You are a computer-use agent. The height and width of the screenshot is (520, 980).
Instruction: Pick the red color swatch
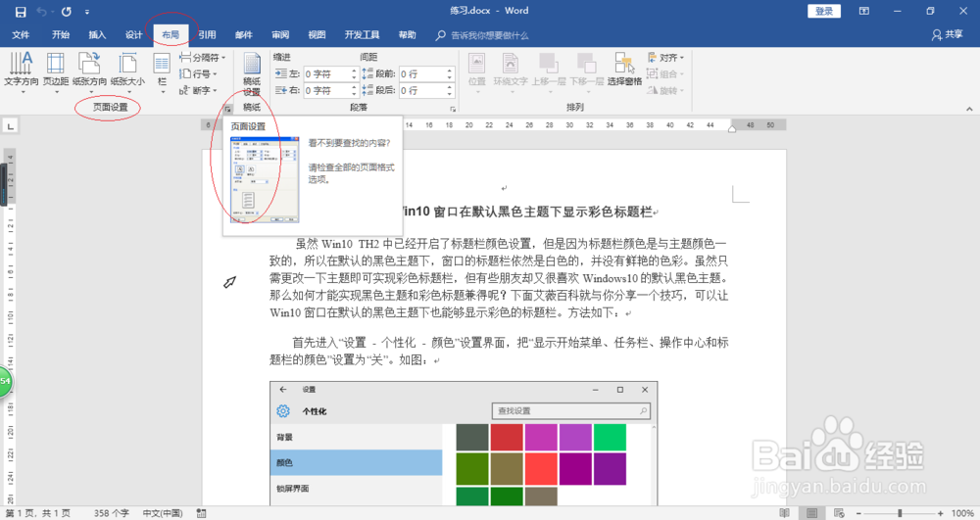pyautogui.click(x=507, y=437)
